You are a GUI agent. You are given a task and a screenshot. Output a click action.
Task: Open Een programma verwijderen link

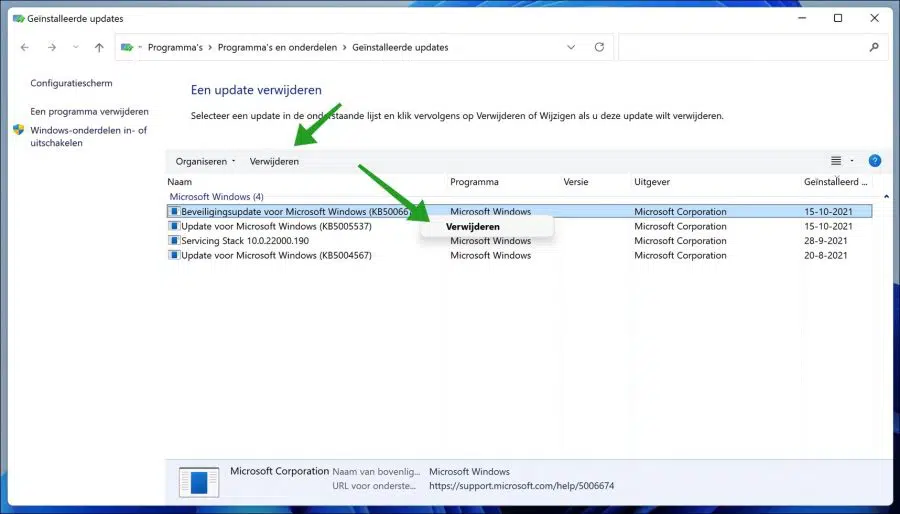coord(90,111)
